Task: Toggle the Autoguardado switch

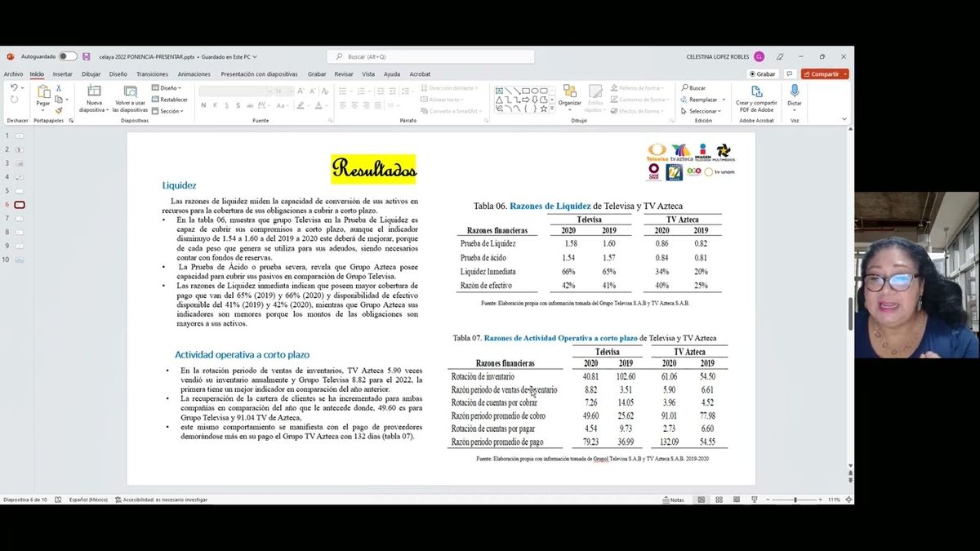Action: pyautogui.click(x=68, y=56)
